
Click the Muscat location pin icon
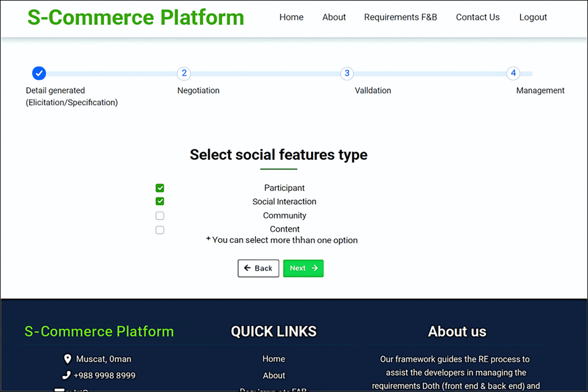click(67, 359)
